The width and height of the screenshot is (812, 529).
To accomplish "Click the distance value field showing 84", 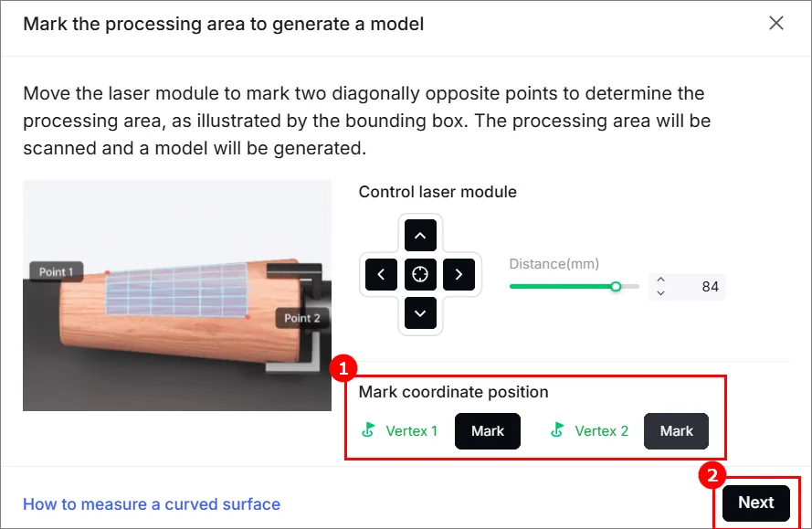I will (x=688, y=287).
